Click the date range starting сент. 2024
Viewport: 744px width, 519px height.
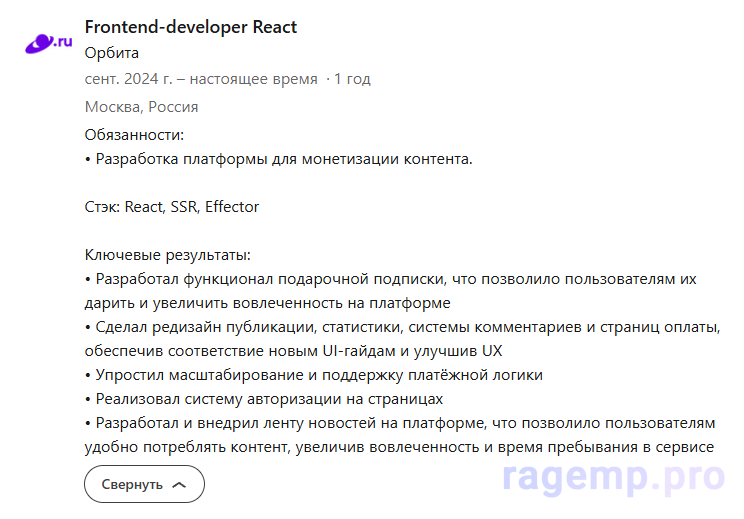(x=201, y=79)
